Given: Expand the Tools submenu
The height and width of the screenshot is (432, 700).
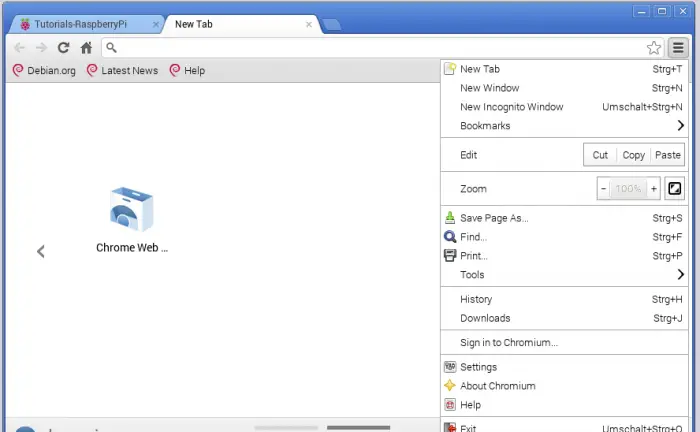Looking at the screenshot, I should click(x=564, y=275).
